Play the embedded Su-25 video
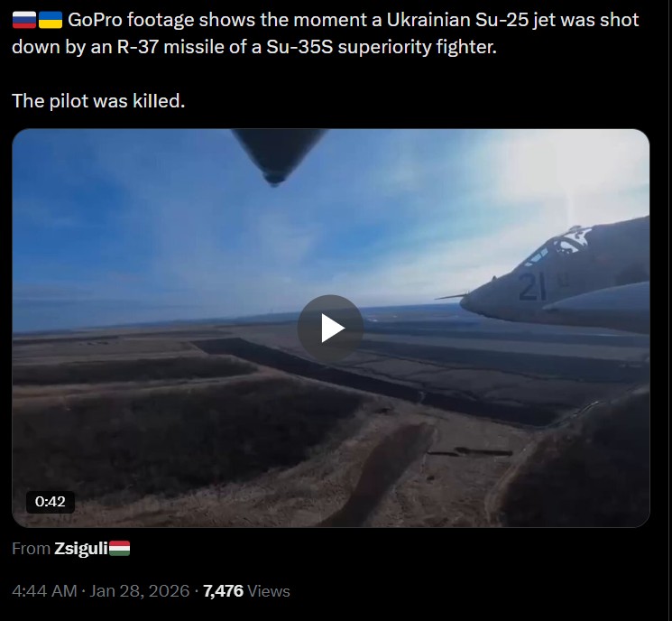This screenshot has width=672, height=621. (330, 328)
